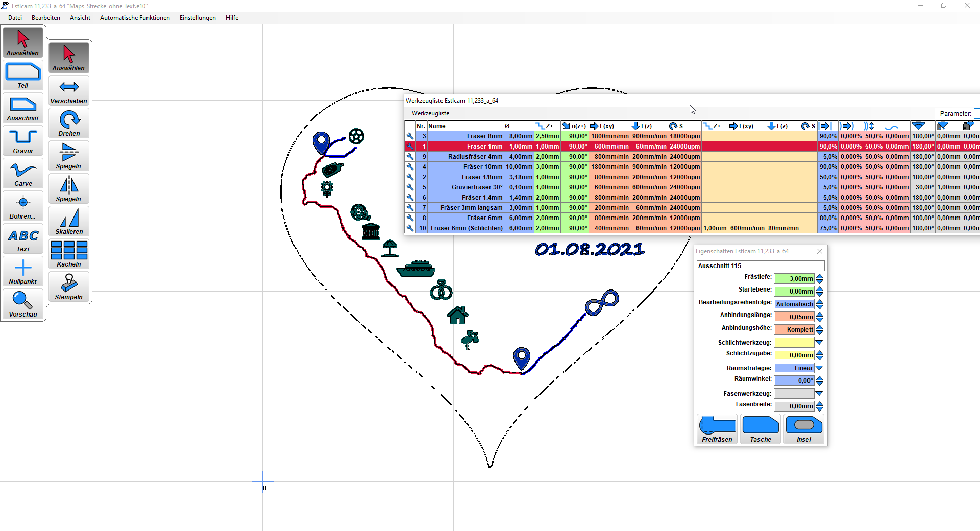Click the wrench icon for Fräser 1mm
Image resolution: width=980 pixels, height=531 pixels.
coord(410,147)
